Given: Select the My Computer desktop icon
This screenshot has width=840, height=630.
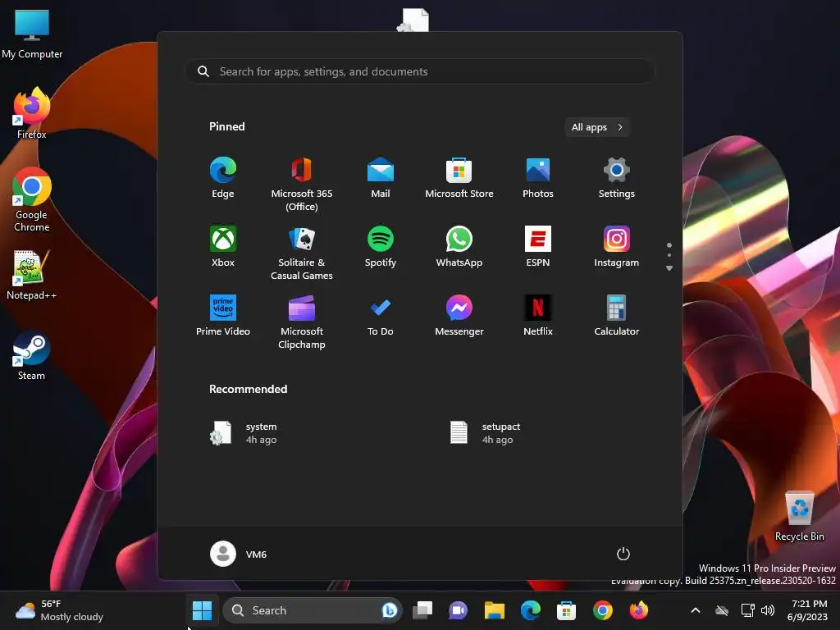Looking at the screenshot, I should click(32, 33).
